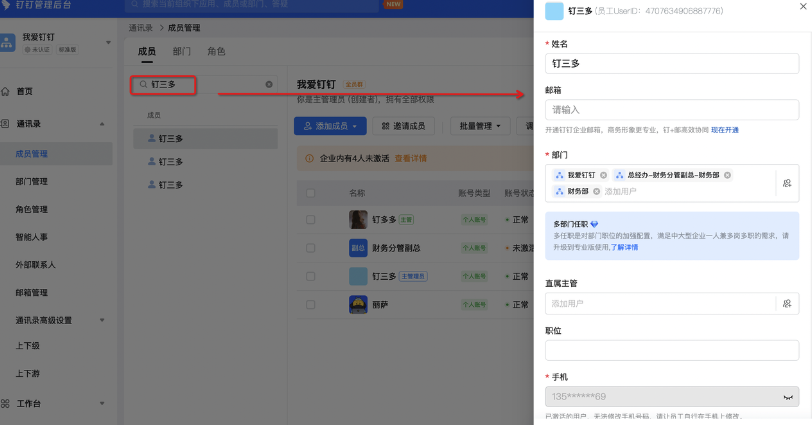Focus the 钉三多 member search field

(x=205, y=84)
